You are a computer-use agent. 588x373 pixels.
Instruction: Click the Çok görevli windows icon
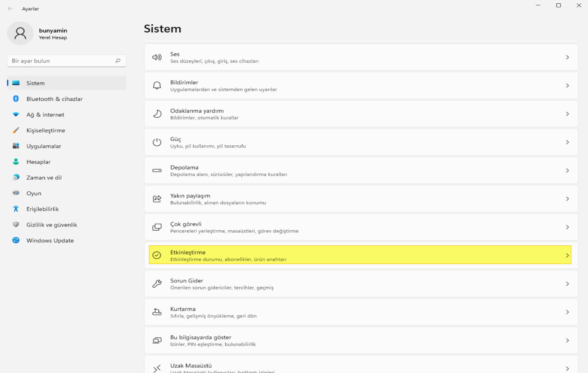157,227
